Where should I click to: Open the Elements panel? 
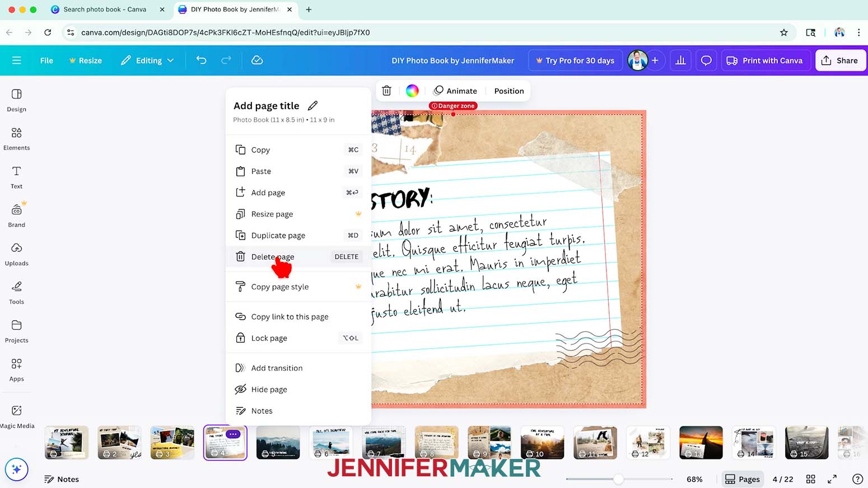coord(16,139)
